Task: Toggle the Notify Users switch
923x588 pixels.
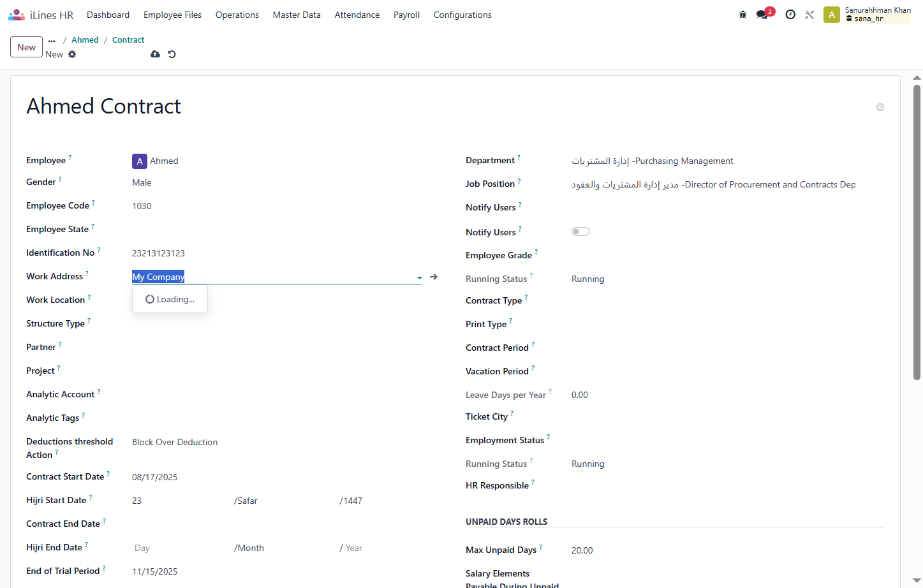Action: 580,232
